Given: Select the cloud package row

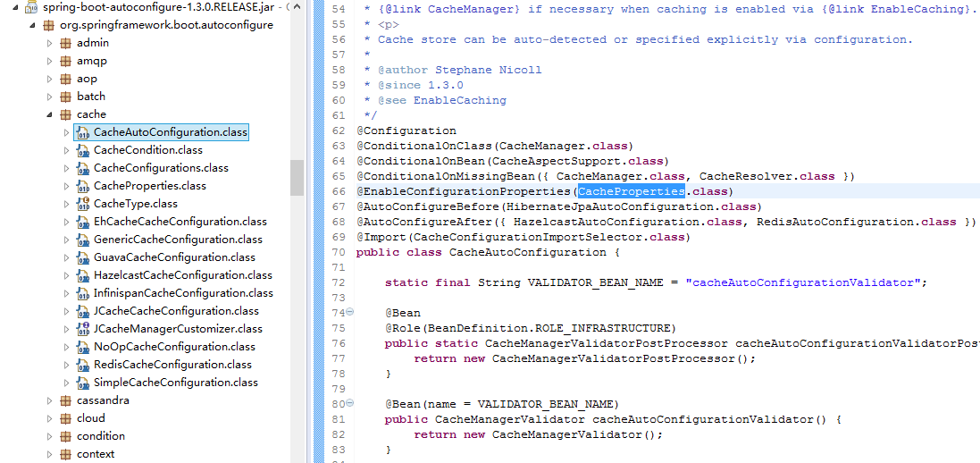Looking at the screenshot, I should (x=90, y=418).
